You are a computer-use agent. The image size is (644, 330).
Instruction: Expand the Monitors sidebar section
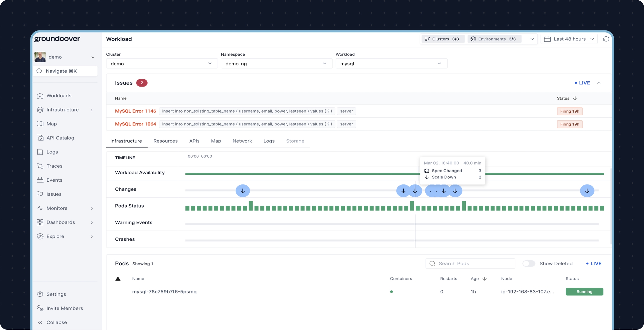[92, 208]
